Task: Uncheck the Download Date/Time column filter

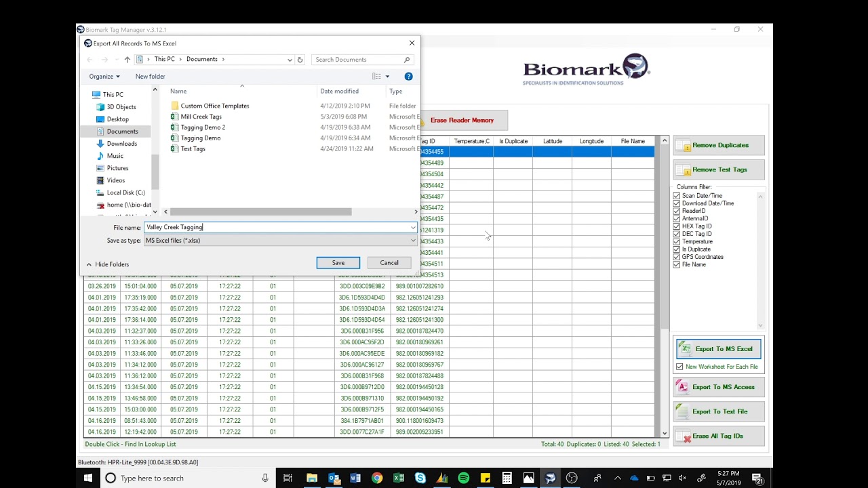Action: (x=677, y=203)
